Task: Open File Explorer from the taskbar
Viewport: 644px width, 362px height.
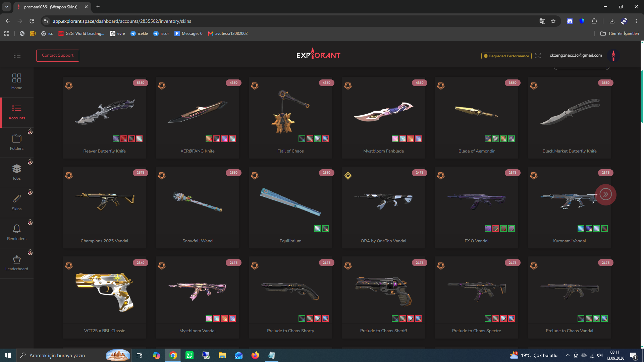Action: [x=222, y=355]
